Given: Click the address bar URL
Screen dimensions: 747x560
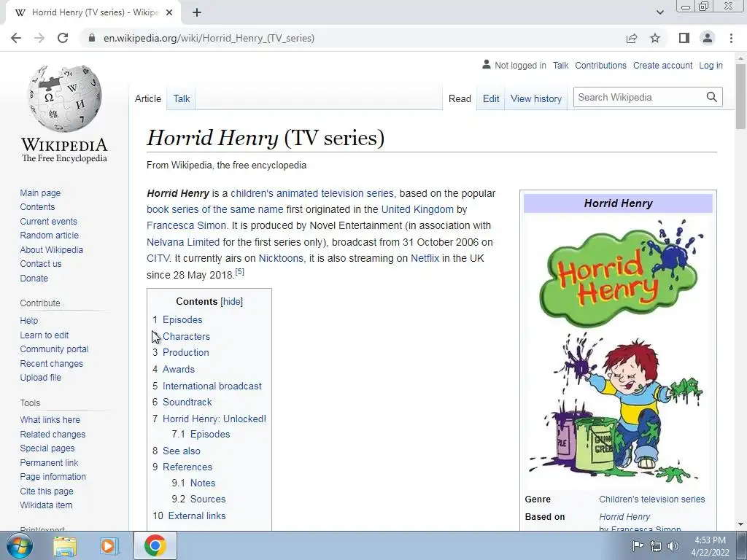Looking at the screenshot, I should point(209,38).
